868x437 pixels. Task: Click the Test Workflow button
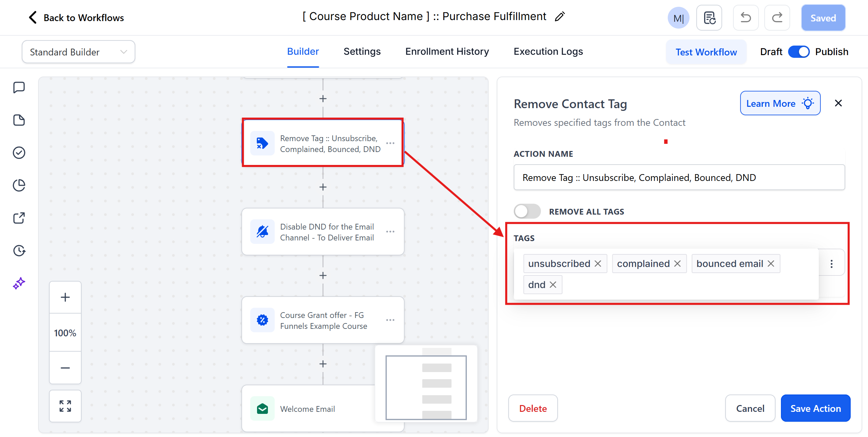tap(706, 52)
